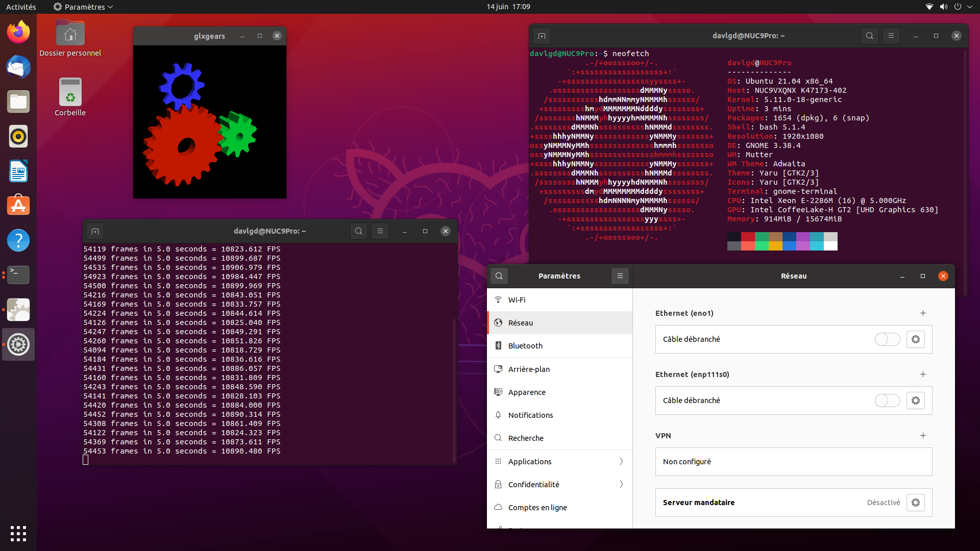Open Notifications settings panel
This screenshot has height=551, width=980.
click(x=560, y=415)
